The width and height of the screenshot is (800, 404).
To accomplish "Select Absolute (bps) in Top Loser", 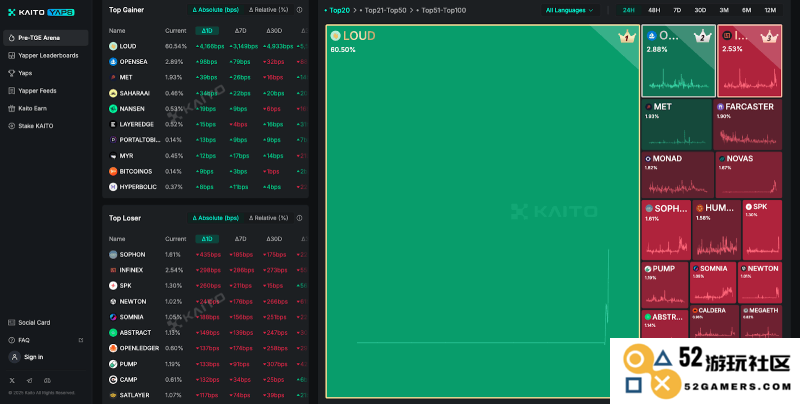I will 215,218.
